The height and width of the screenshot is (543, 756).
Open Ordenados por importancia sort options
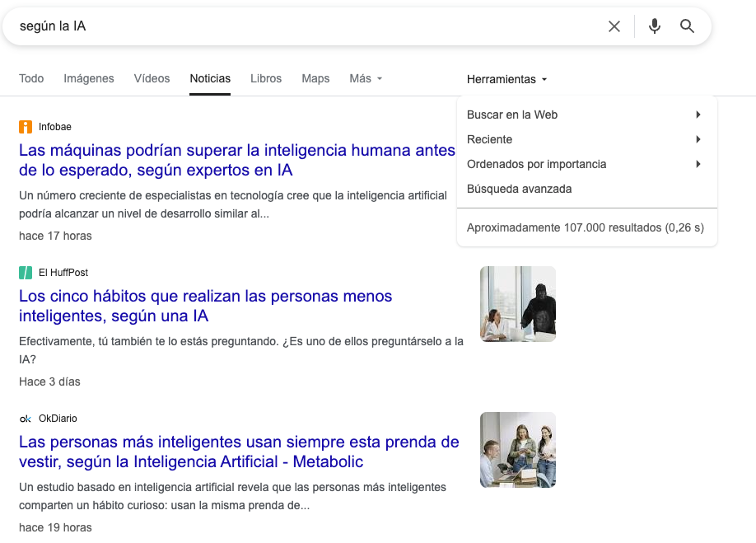tap(585, 164)
